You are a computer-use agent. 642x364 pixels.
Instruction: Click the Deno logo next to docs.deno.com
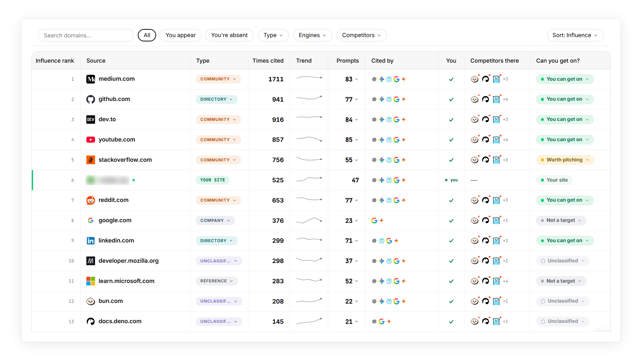[90, 321]
